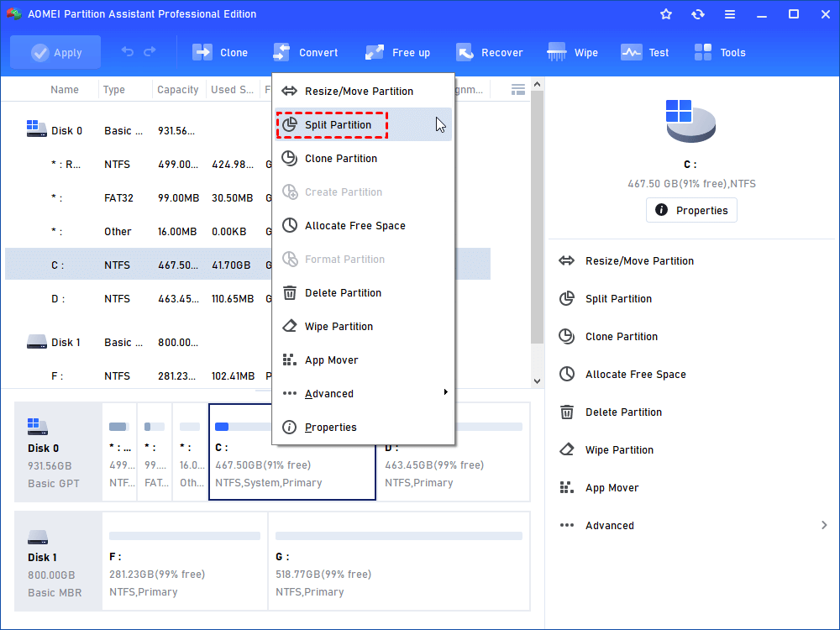840x630 pixels.
Task: Choose Clone Partition in context menu
Action: [363, 159]
